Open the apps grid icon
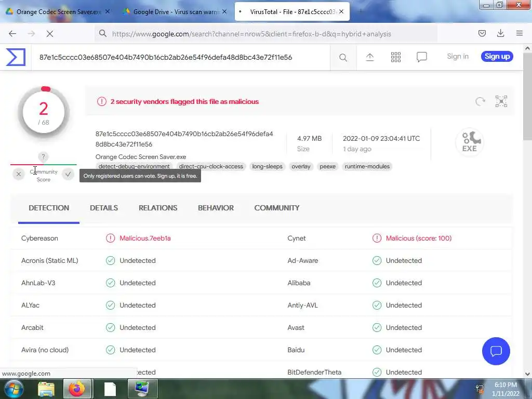 pyautogui.click(x=395, y=57)
